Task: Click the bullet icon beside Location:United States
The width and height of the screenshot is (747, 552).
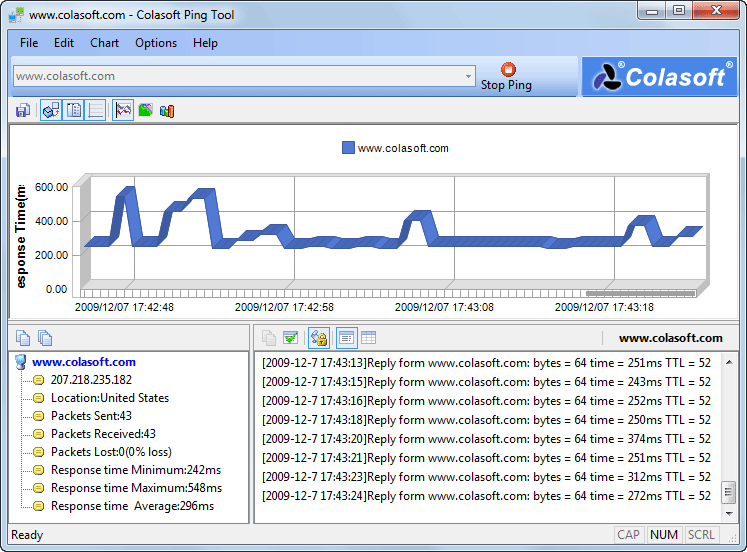Action: 39,398
